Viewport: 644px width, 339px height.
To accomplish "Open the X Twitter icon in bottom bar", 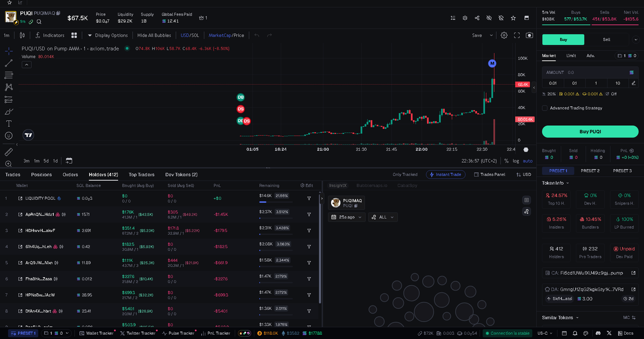I will (610, 333).
